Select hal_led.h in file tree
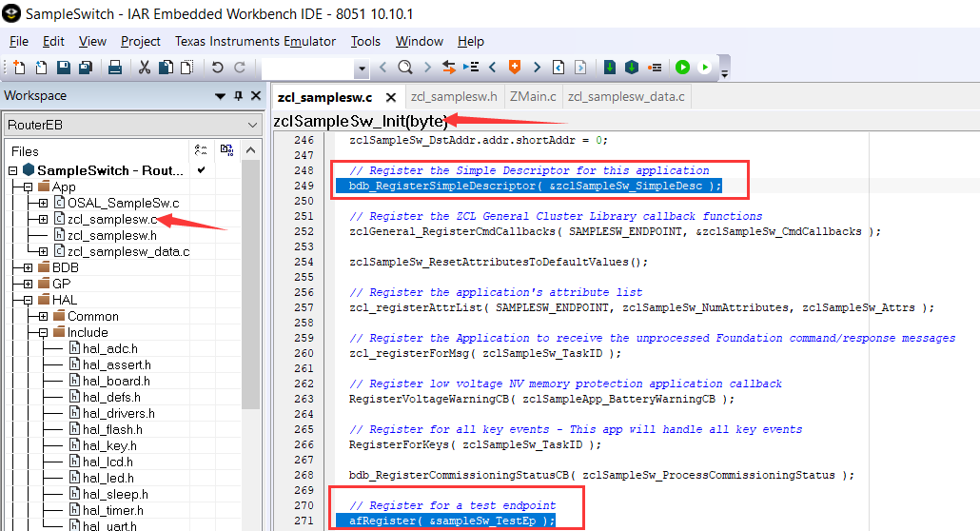The image size is (980, 531). [108, 479]
